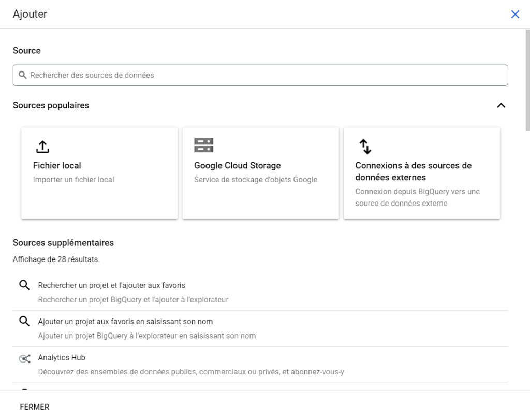Screen dimensions: 530x420
Task: Click the magnifier icon beside Ajouter un projet
Action: tap(24, 321)
